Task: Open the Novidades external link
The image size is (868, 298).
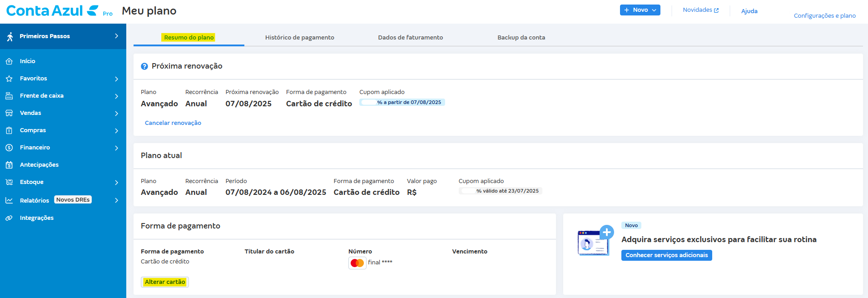Action: point(700,10)
